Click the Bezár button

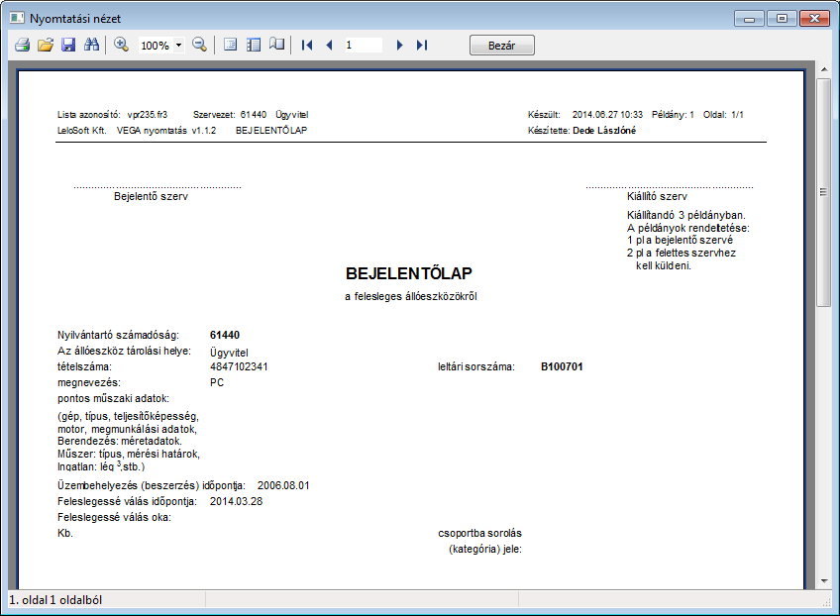[502, 46]
